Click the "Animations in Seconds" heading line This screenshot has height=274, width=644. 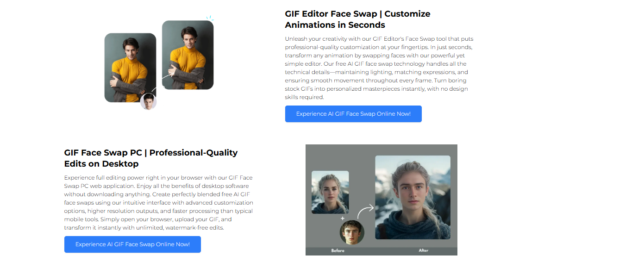tap(335, 25)
